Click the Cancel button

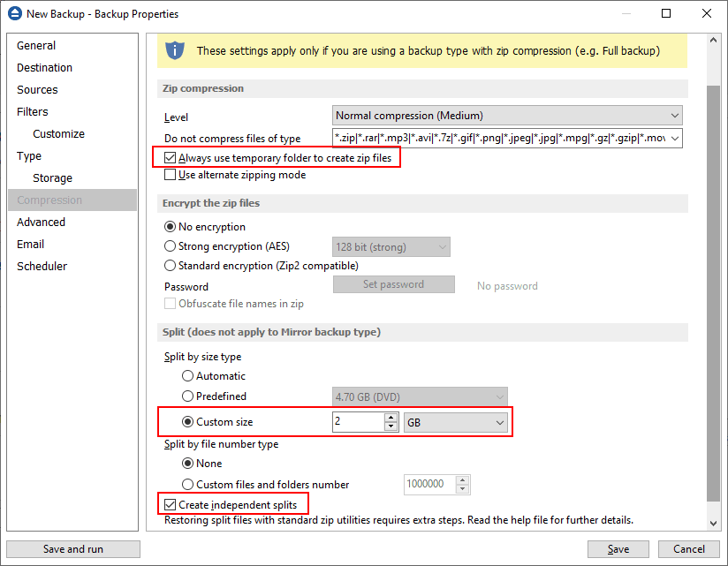689,549
